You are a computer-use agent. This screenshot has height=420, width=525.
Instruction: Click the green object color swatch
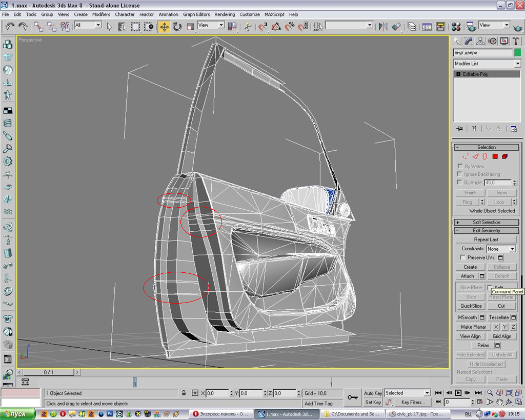coord(518,52)
